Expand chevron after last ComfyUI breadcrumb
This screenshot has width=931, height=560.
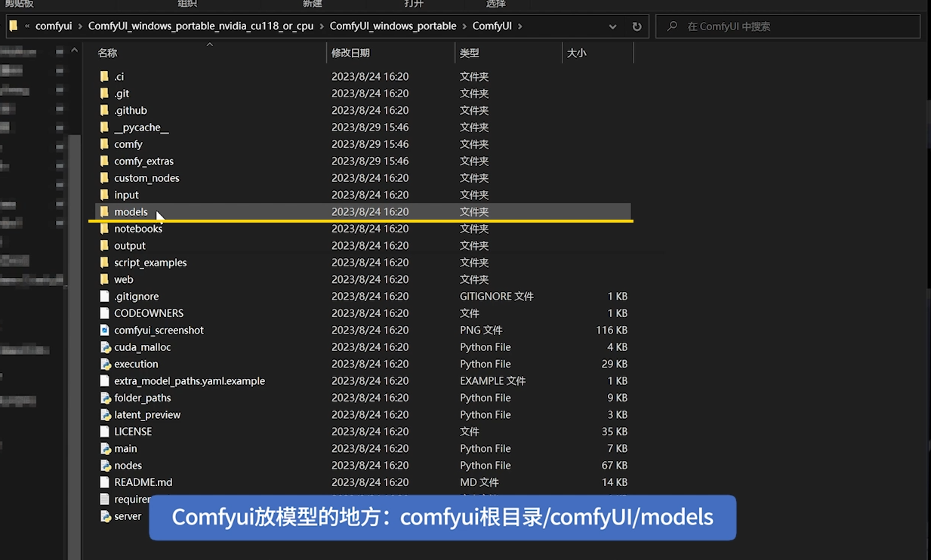point(519,26)
